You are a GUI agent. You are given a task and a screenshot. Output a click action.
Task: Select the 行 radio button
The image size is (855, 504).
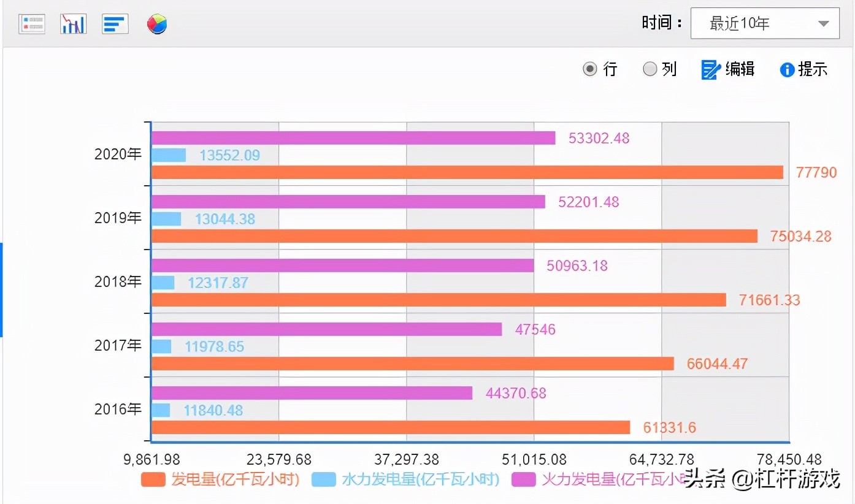click(590, 69)
